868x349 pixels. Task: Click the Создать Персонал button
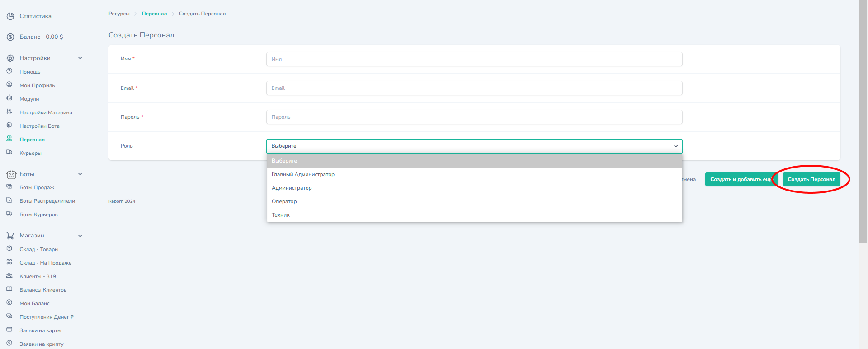pyautogui.click(x=811, y=179)
